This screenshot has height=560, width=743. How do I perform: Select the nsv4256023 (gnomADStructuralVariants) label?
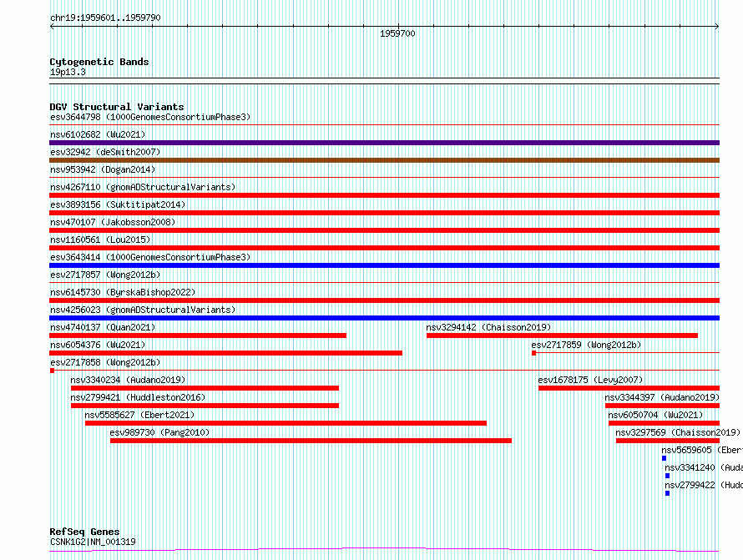(x=143, y=310)
